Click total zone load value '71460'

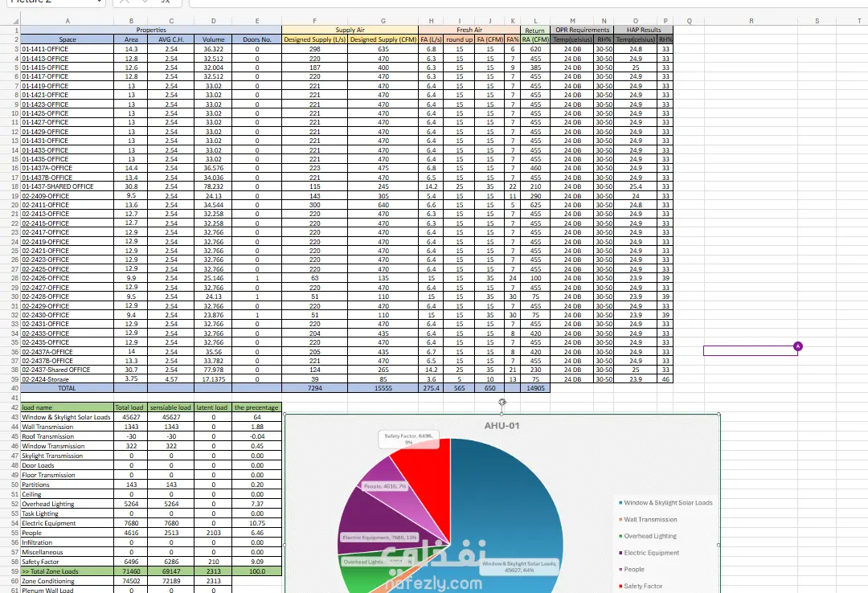(x=131, y=571)
